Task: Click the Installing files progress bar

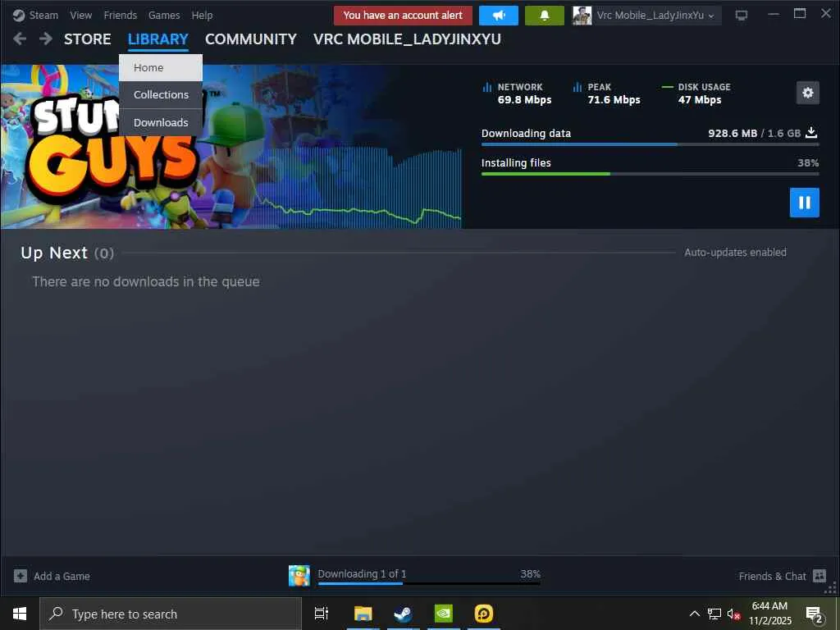Action: (650, 174)
